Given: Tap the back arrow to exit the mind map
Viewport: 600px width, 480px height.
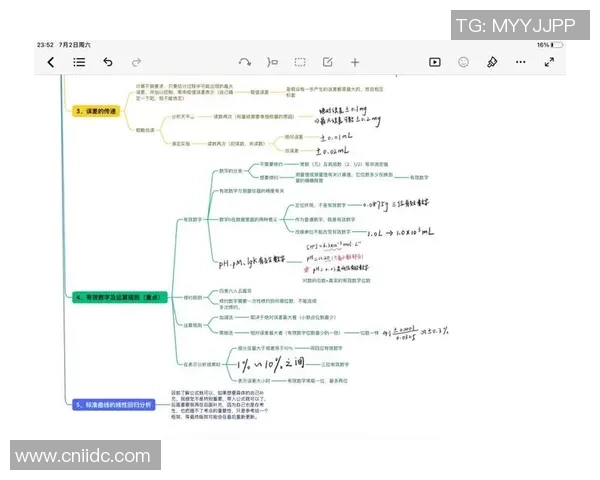Looking at the screenshot, I should 51,62.
